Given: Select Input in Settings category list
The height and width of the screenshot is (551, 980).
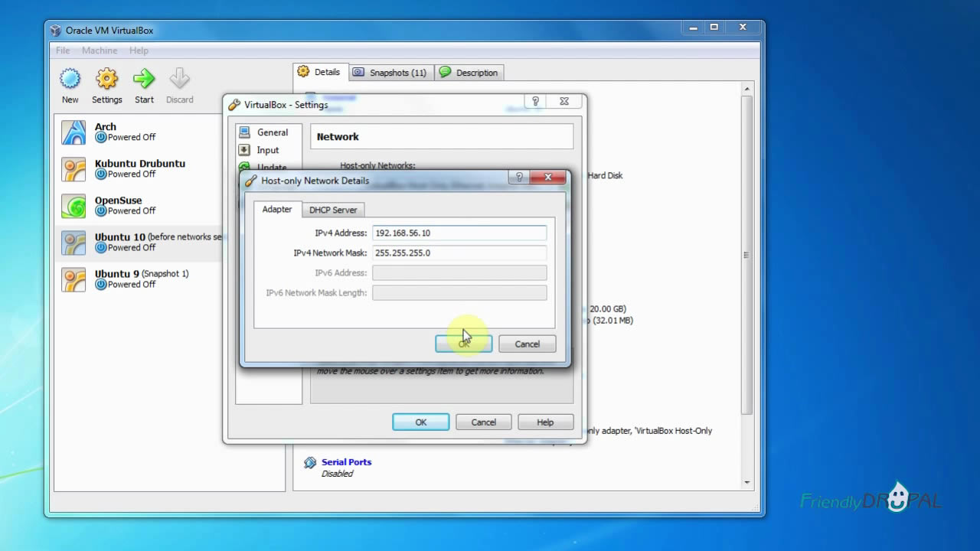Looking at the screenshot, I should point(268,150).
